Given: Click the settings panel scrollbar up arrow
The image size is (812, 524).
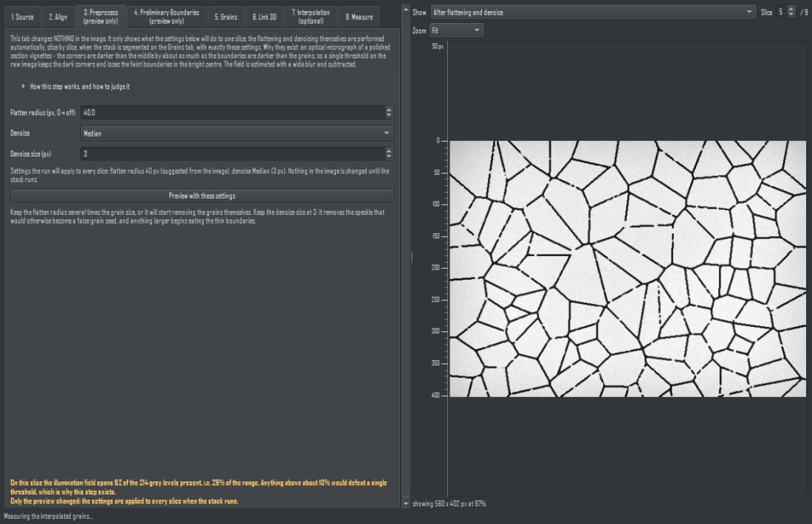Looking at the screenshot, I should [405, 10].
